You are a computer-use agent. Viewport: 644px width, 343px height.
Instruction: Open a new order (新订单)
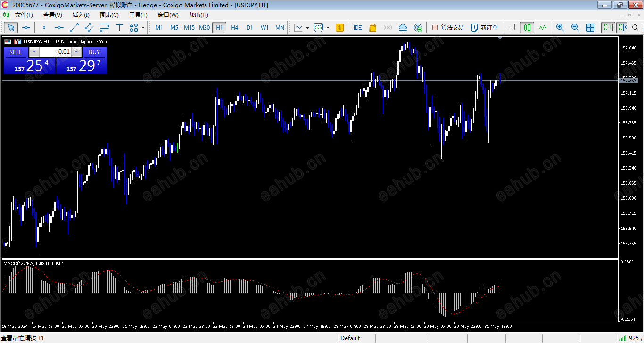485,27
